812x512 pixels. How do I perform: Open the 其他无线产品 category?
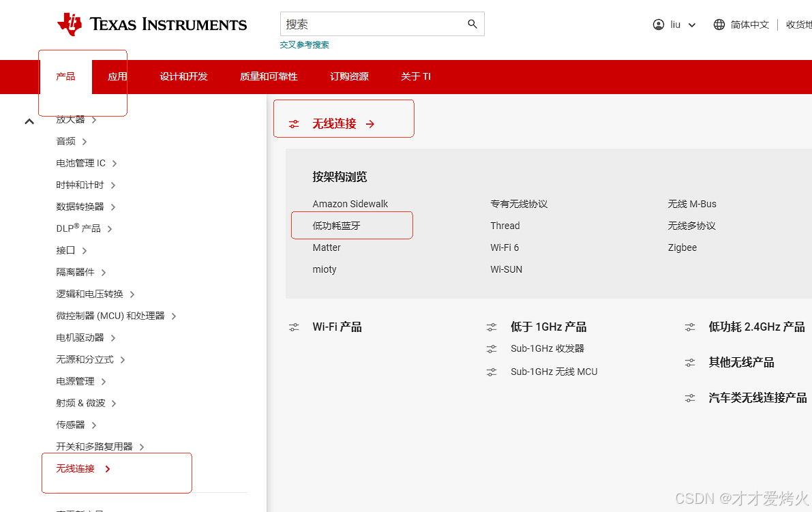point(741,363)
